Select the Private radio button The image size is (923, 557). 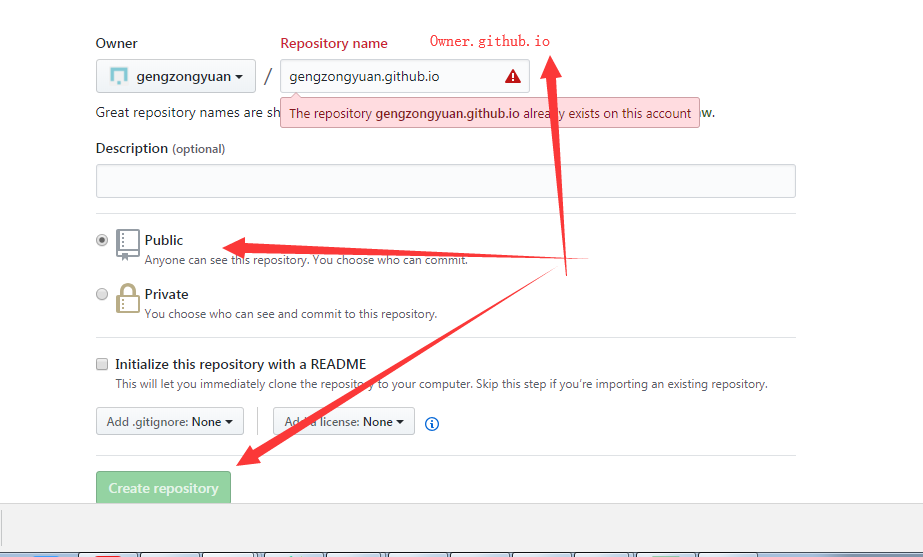point(102,294)
